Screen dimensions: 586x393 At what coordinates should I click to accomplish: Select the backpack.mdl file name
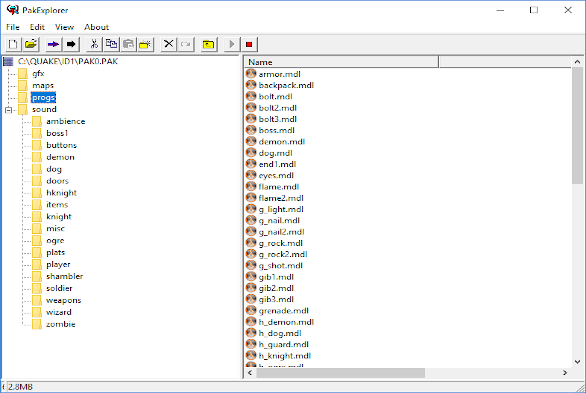(286, 86)
